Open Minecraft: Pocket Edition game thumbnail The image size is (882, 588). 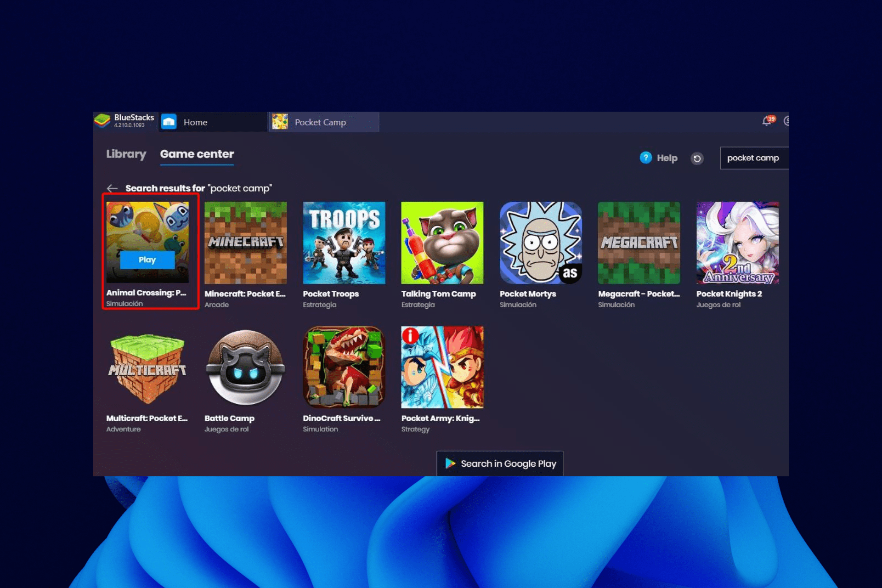point(245,243)
